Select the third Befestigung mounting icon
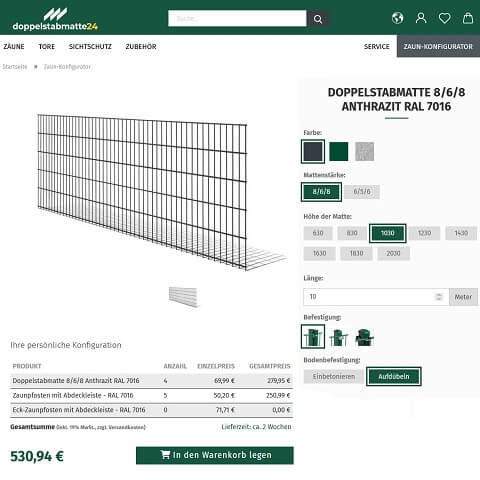The width and height of the screenshot is (480, 480). pyautogui.click(x=364, y=337)
